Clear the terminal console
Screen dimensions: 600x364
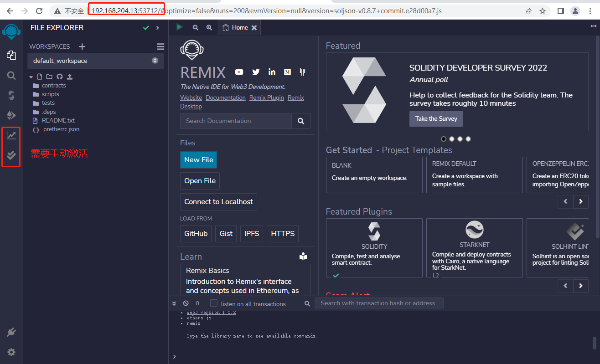coord(186,303)
